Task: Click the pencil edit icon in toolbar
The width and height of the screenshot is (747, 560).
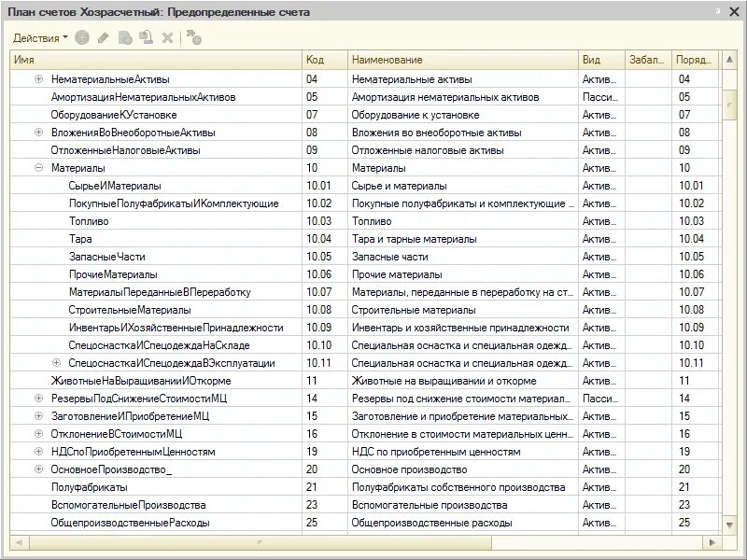Action: [104, 37]
